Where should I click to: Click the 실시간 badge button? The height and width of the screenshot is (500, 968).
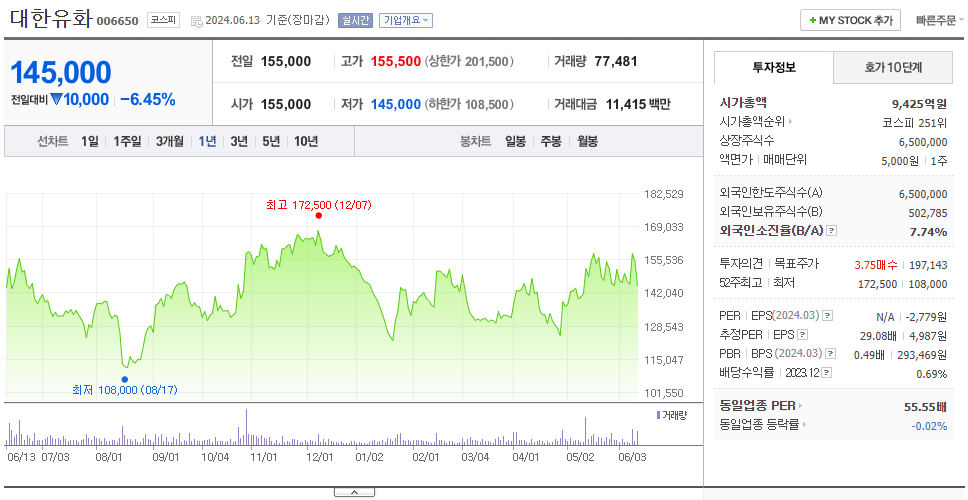tap(355, 20)
